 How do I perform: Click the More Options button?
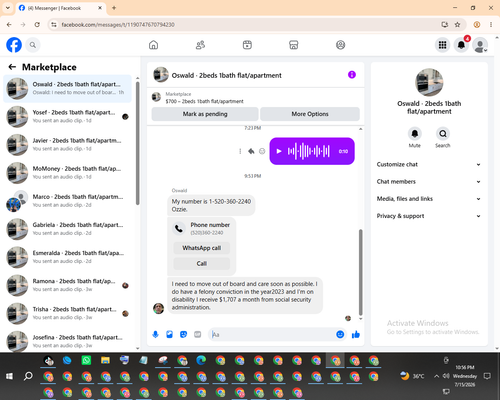(x=310, y=114)
